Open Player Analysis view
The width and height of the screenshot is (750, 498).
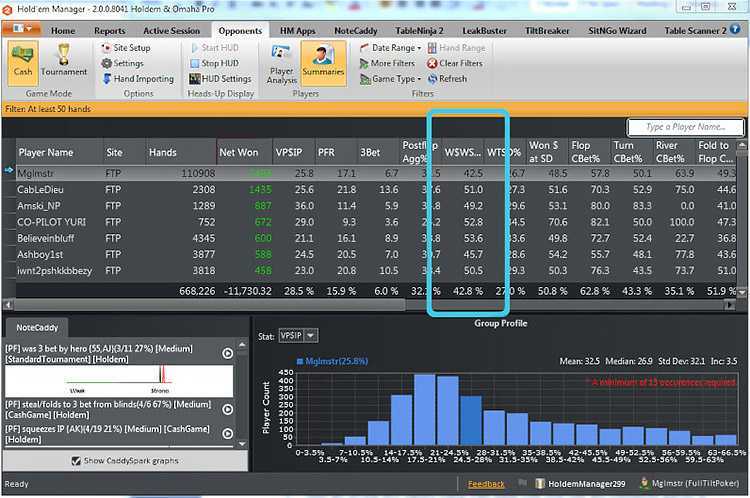(282, 64)
